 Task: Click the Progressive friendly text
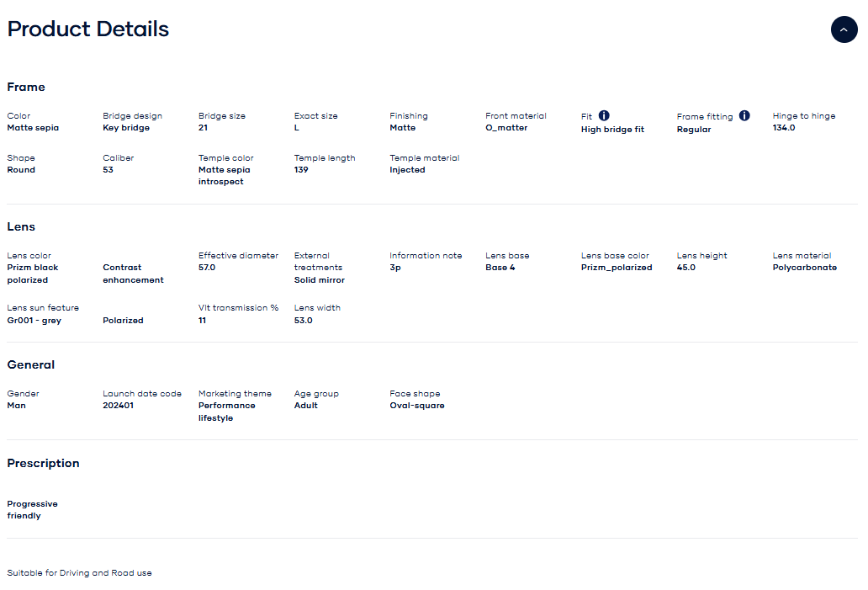coord(32,510)
